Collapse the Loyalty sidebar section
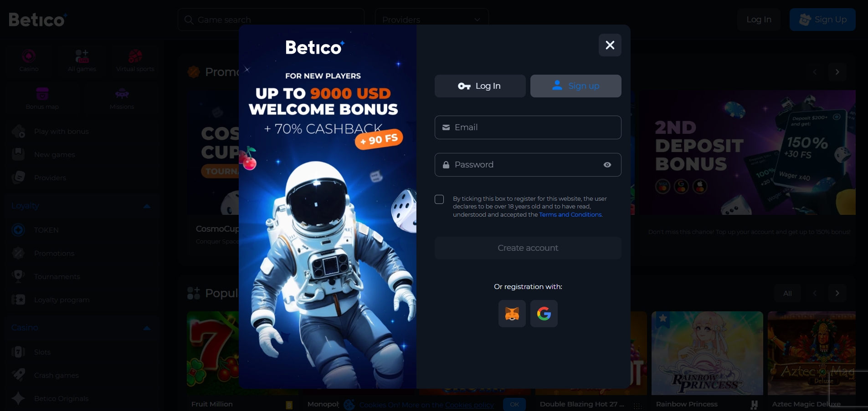868x411 pixels. pos(147,206)
